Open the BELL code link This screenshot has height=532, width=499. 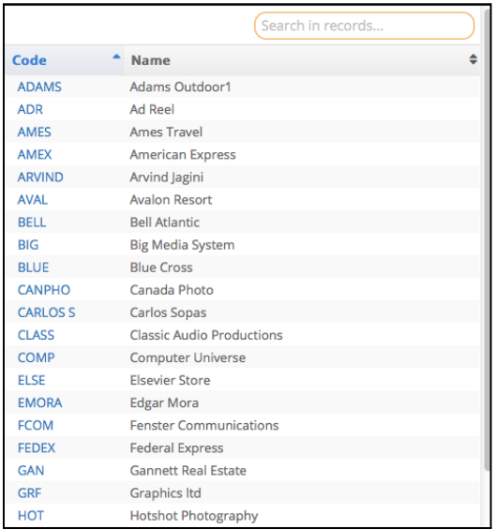(32, 222)
